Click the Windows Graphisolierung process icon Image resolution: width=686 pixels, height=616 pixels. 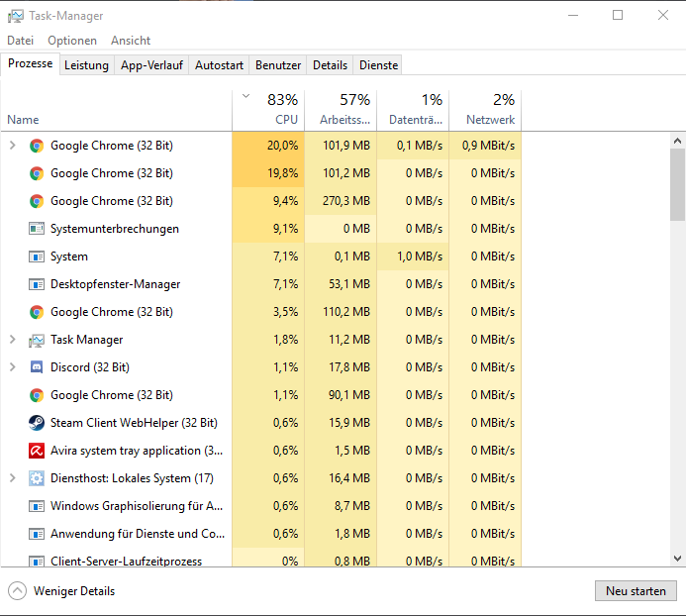click(x=37, y=506)
